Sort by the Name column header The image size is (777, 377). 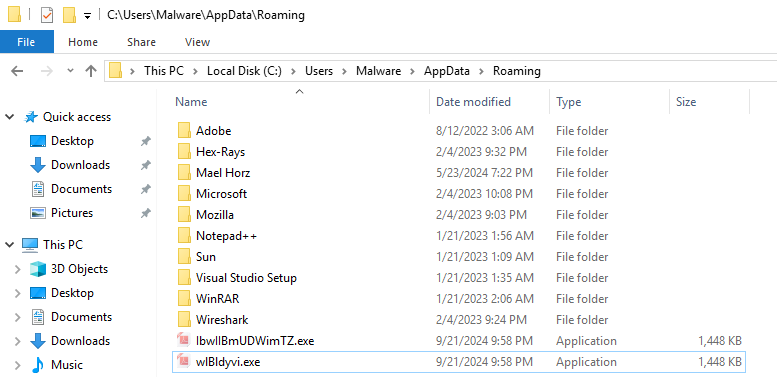pyautogui.click(x=191, y=102)
